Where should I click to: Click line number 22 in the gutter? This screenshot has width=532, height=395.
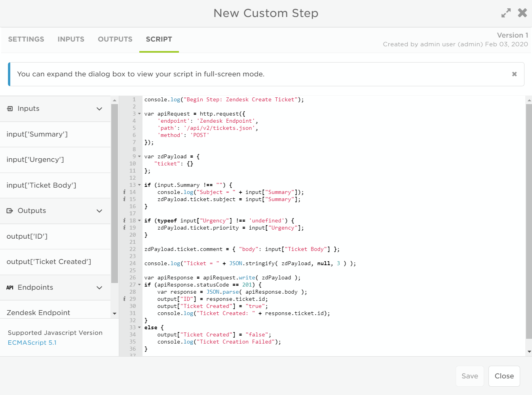coord(132,249)
